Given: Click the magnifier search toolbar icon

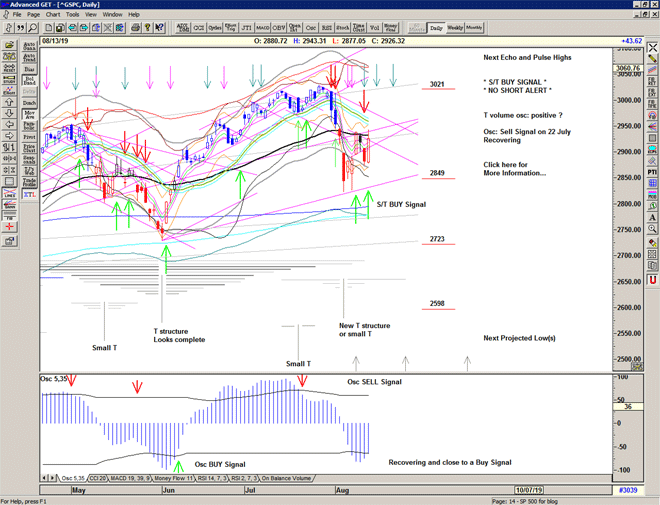Looking at the screenshot, I should click(x=32, y=28).
